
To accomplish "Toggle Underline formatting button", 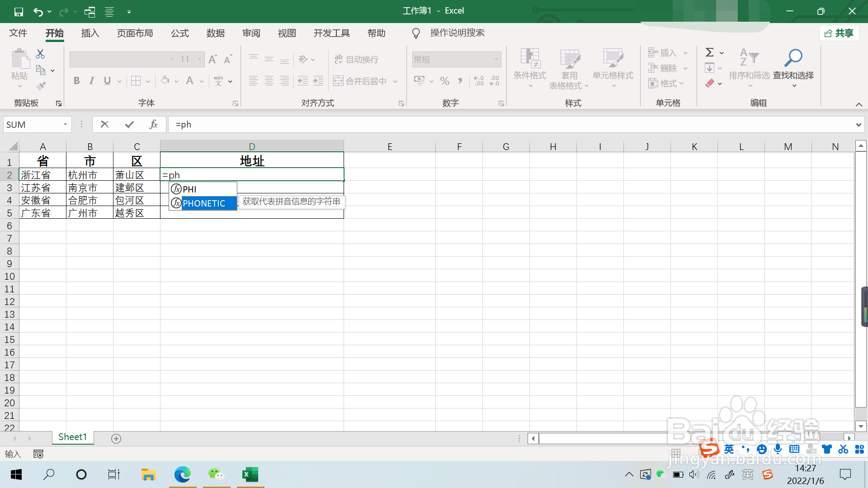I will click(107, 81).
